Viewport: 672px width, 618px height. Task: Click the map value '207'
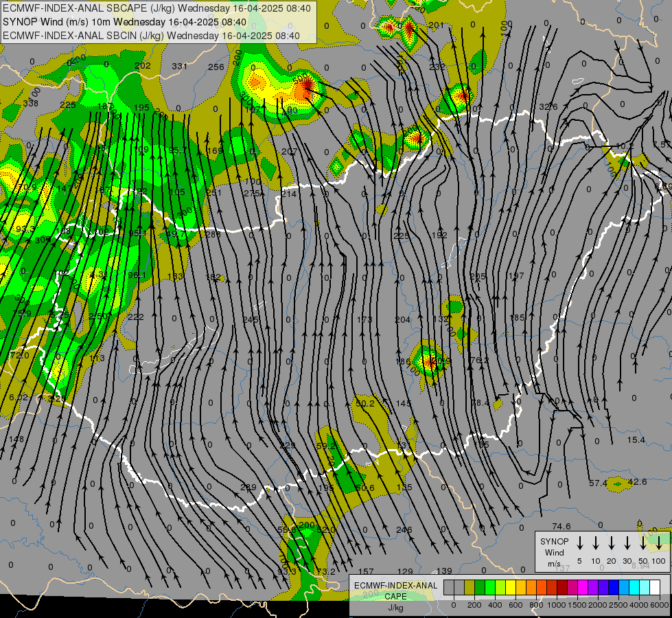[x=289, y=151]
